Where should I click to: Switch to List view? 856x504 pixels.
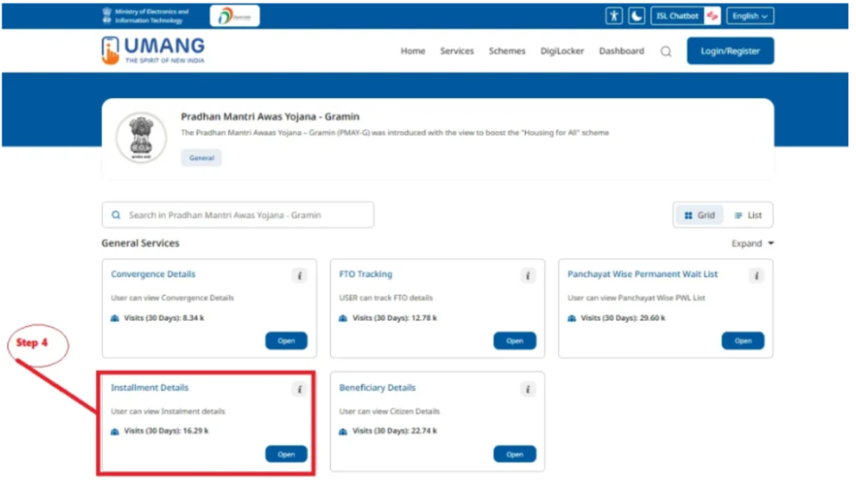[748, 215]
